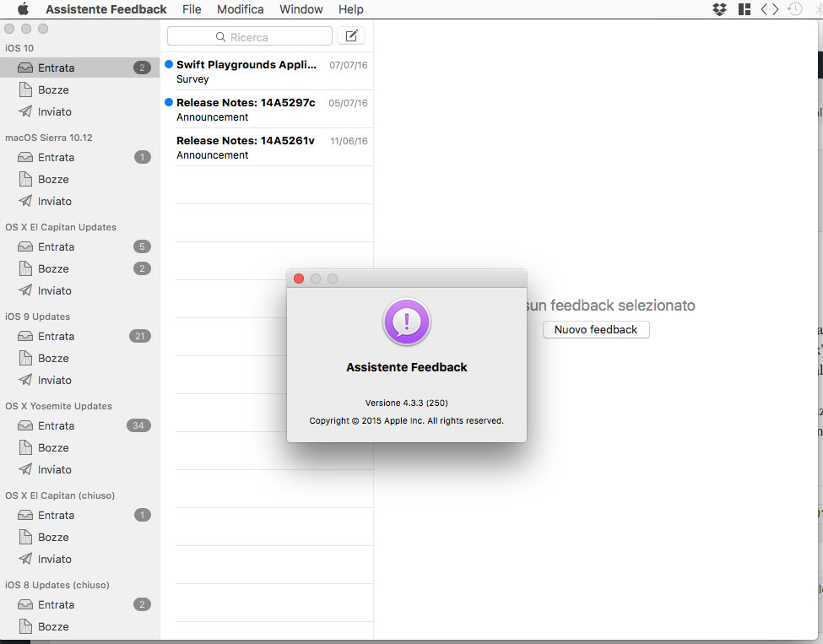This screenshot has height=644, width=823.
Task: Select OS X El Capitan (chiuso) Bozze
Action: (x=80, y=538)
